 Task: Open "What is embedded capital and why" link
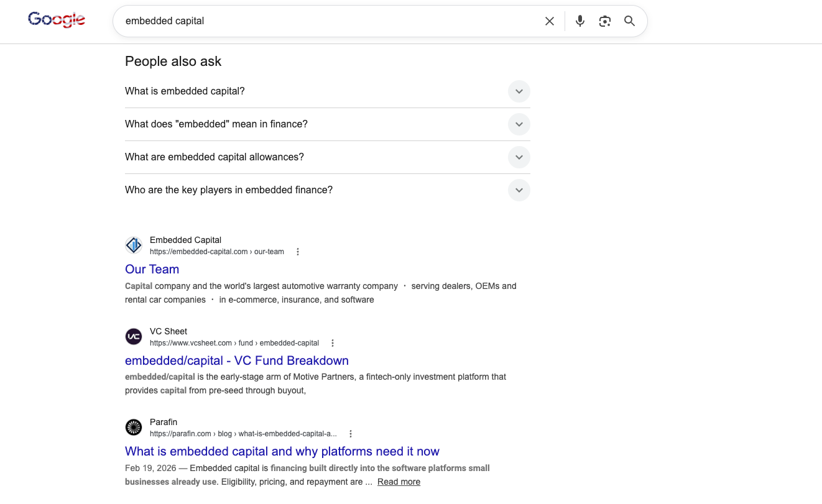point(282,451)
